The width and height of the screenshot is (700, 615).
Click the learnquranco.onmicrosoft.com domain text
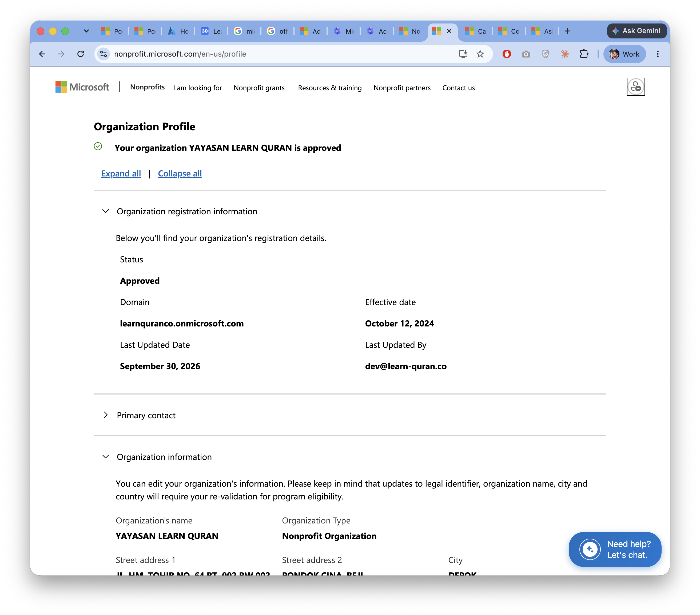pos(182,324)
